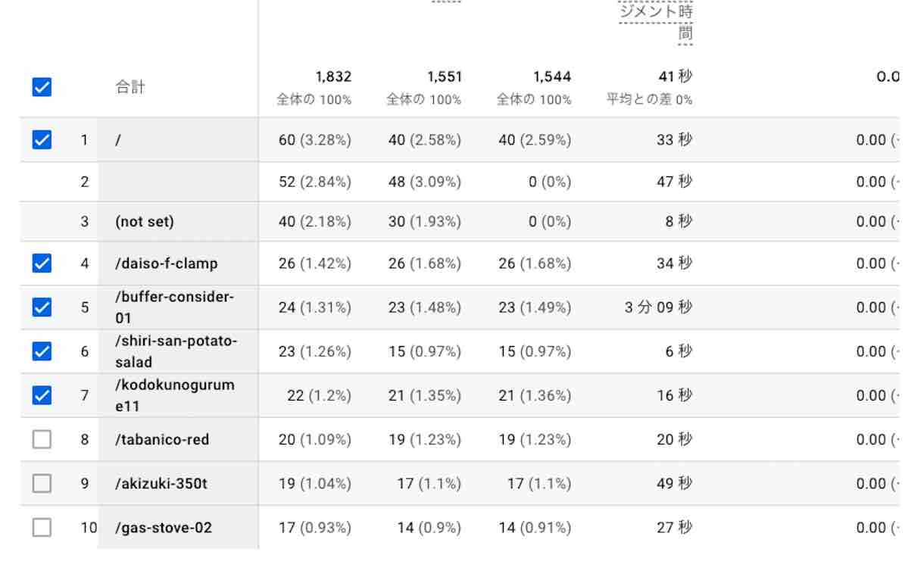Click the /shiri-san-potato-salad page path
The width and height of the screenshot is (924, 580).
pos(176,351)
